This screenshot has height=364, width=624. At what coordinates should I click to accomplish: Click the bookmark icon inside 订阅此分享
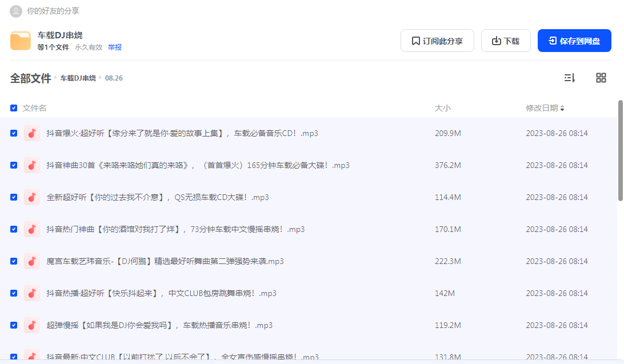(416, 41)
